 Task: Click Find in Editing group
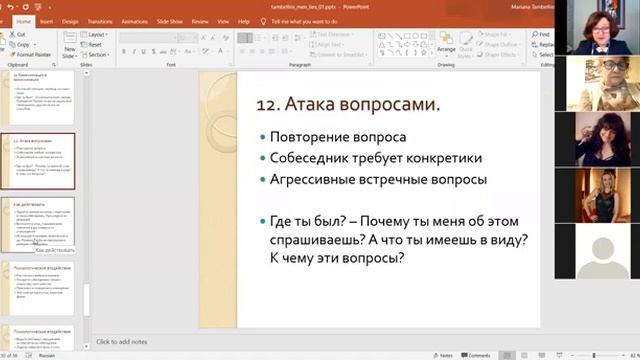541,35
